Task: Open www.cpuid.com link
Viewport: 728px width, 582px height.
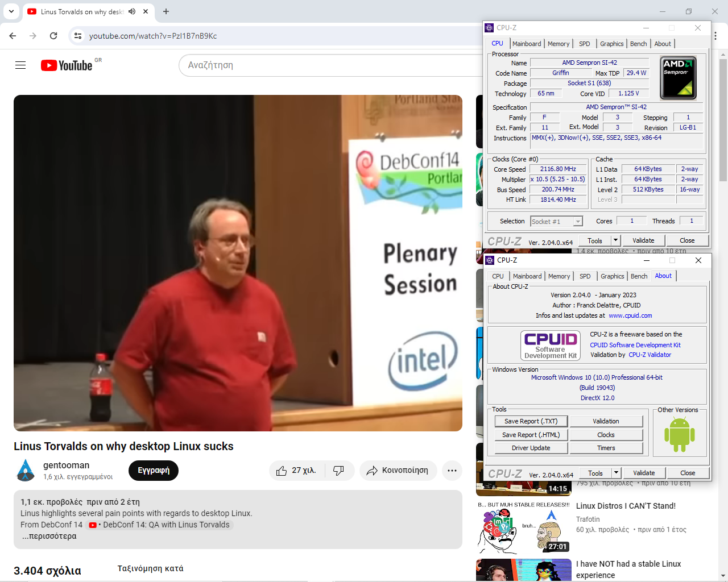Action: click(630, 315)
